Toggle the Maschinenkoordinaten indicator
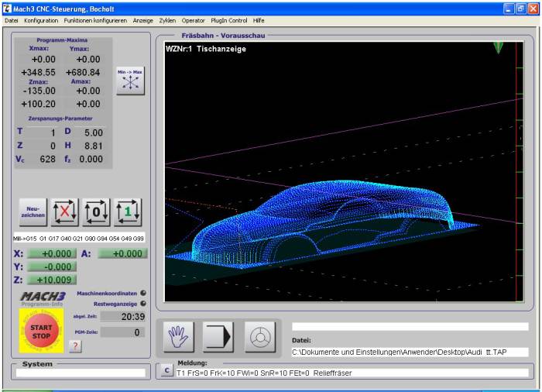The height and width of the screenshot is (392, 542). click(143, 294)
